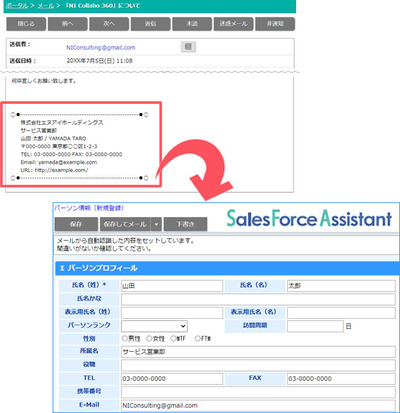
Task: Select the FTM radio button
Action: pos(197,339)
